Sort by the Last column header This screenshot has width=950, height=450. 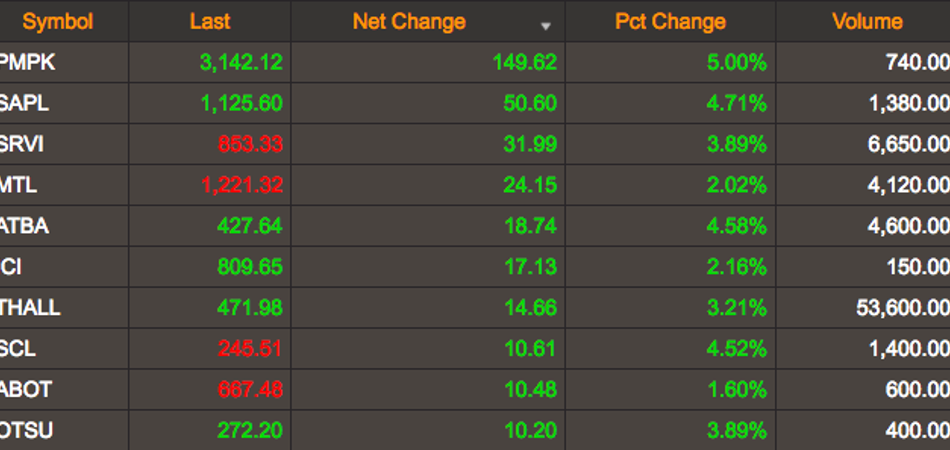coord(210,22)
